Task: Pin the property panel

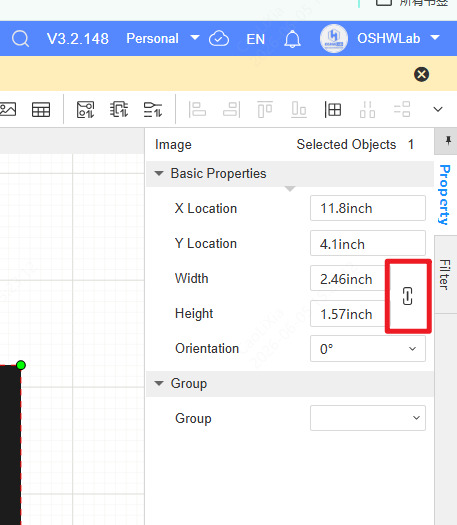Action: [448, 141]
